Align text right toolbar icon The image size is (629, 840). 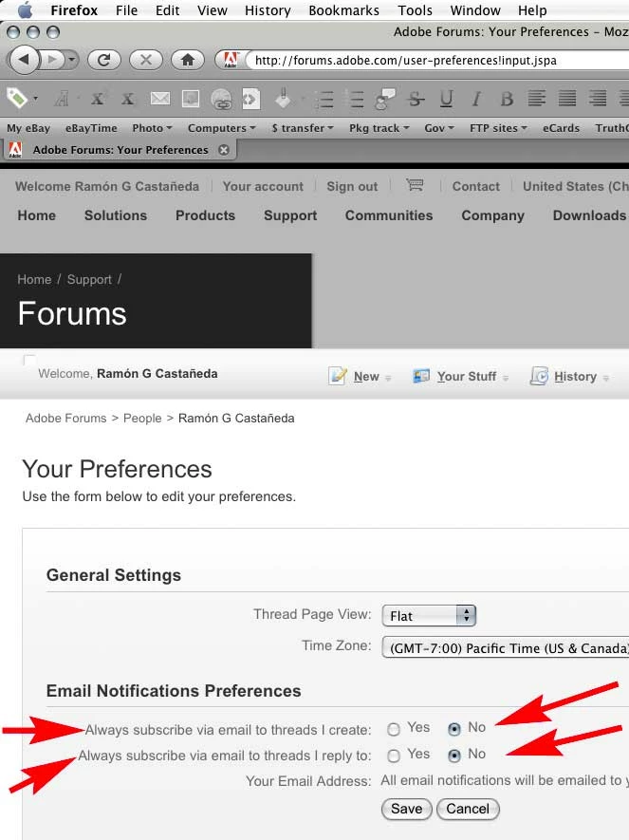(598, 99)
